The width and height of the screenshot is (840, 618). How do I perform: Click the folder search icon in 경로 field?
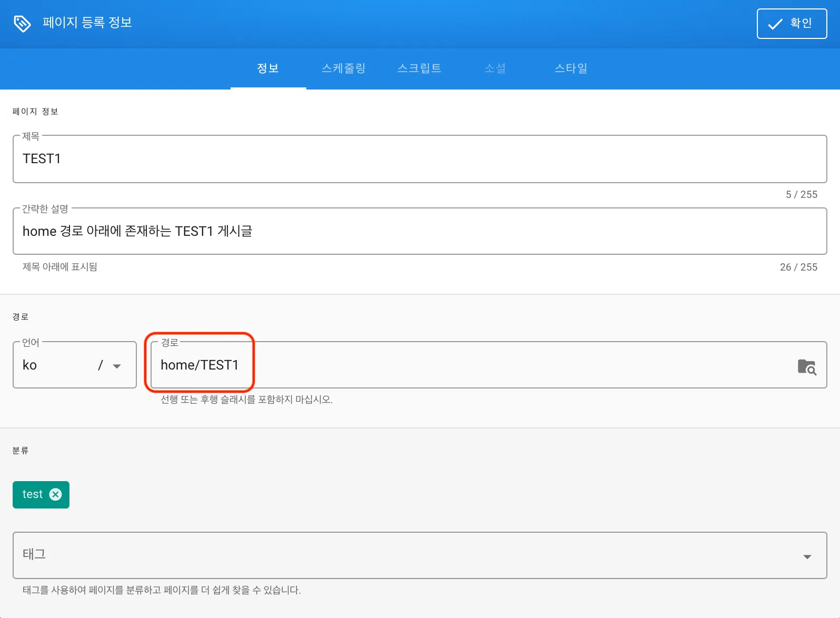click(807, 366)
